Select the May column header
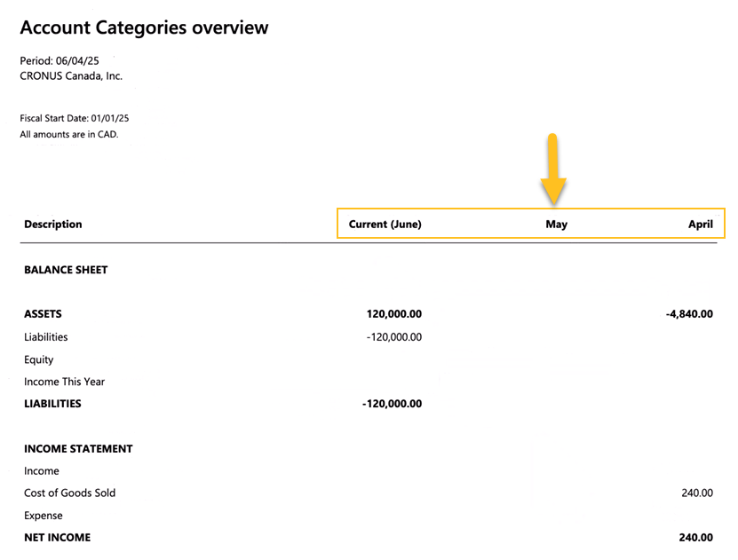Screen dimensions: 738x560 coord(557,224)
